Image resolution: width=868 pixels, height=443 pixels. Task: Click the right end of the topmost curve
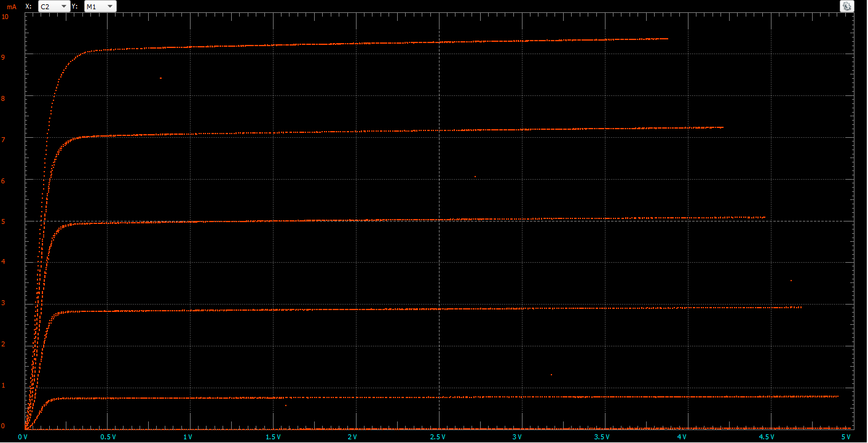(x=667, y=39)
